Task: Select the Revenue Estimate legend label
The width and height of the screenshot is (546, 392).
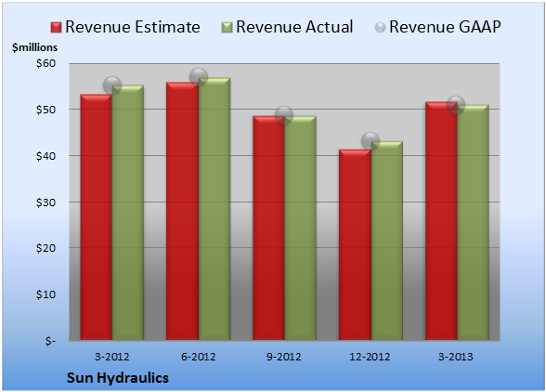Action: click(x=133, y=27)
